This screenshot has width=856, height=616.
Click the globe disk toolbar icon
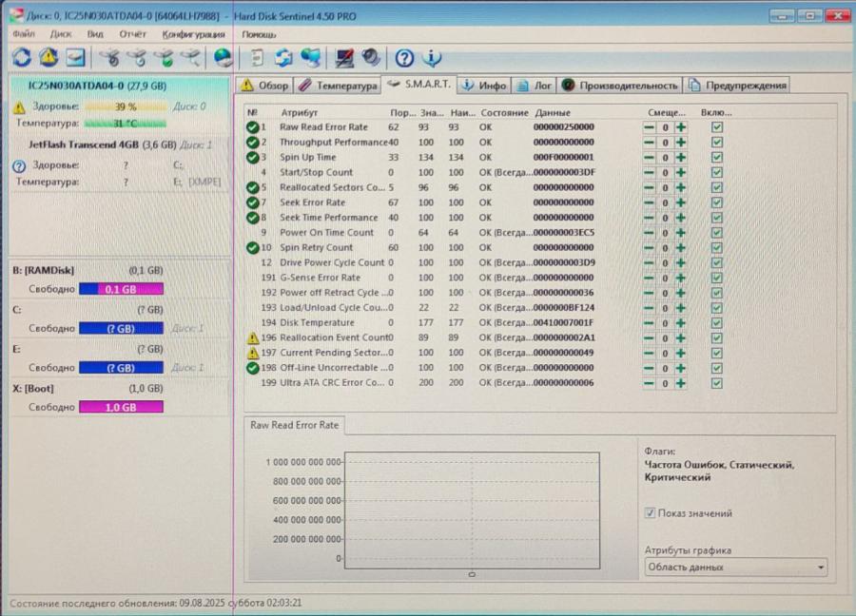click(x=224, y=58)
